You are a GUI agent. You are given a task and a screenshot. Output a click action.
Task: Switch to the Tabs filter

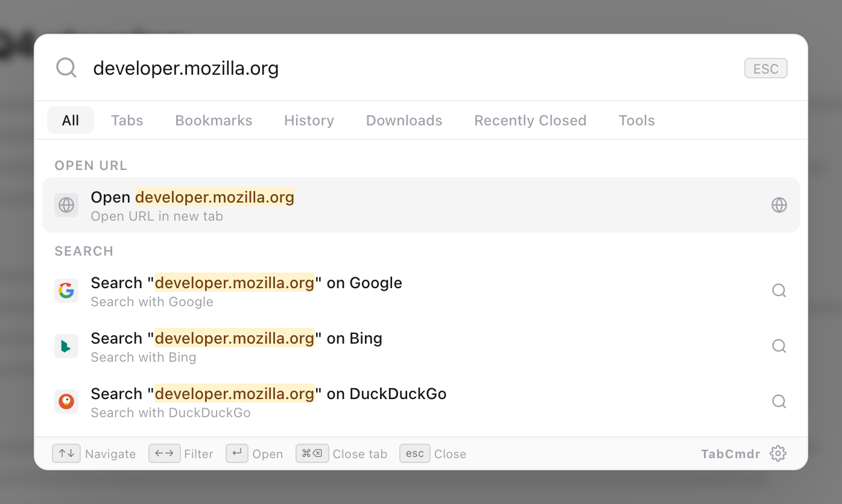(x=127, y=120)
